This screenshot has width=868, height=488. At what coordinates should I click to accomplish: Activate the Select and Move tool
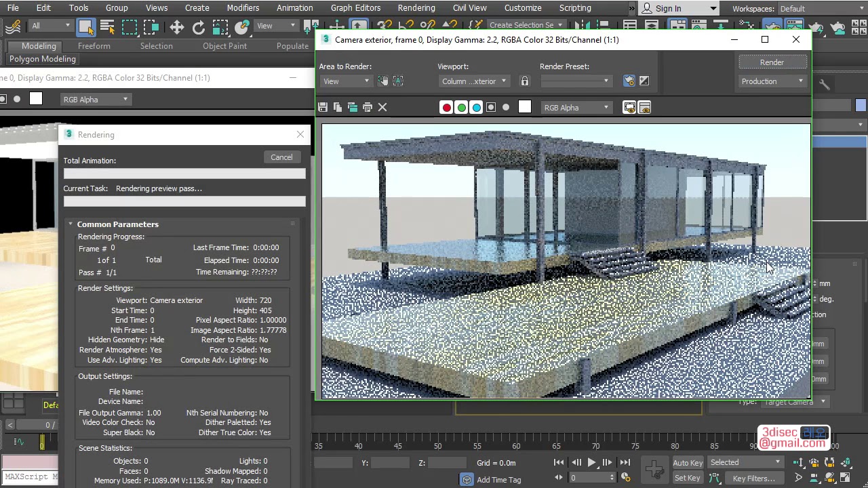176,27
